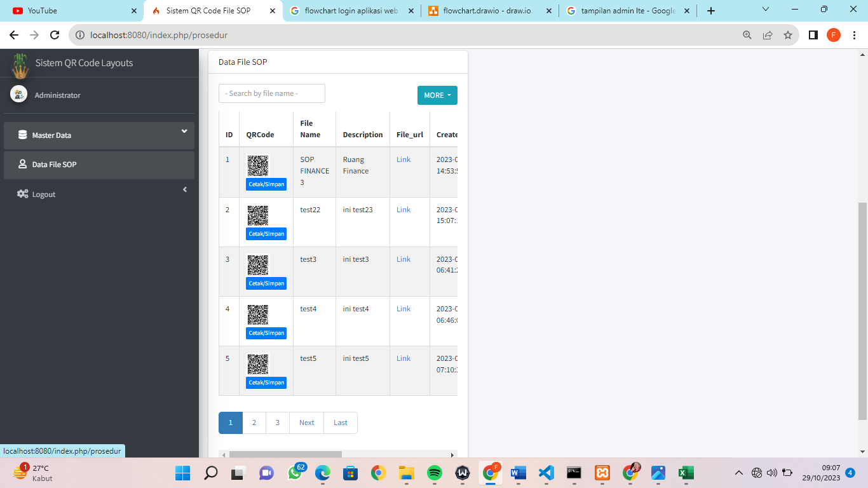
Task: Click the share page icon in address bar
Action: point(768,35)
